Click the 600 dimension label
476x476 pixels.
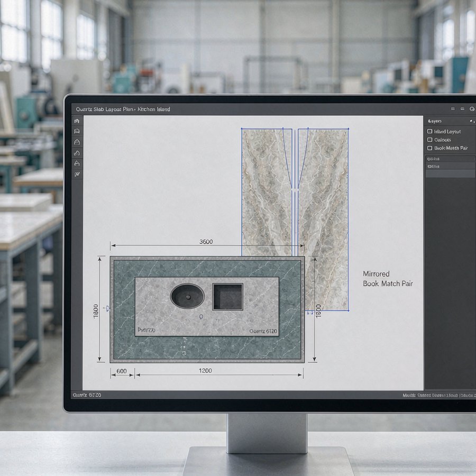click(122, 371)
